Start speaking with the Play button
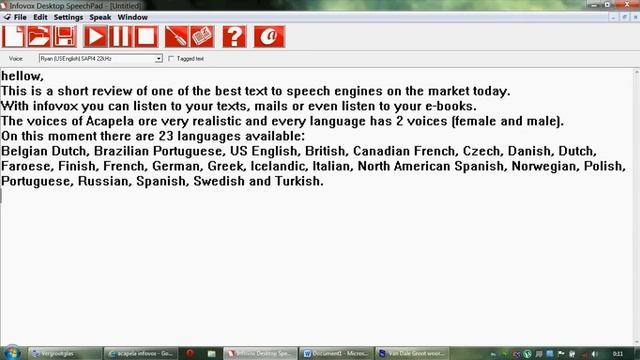Image resolution: width=640 pixels, height=360 pixels. (96, 37)
